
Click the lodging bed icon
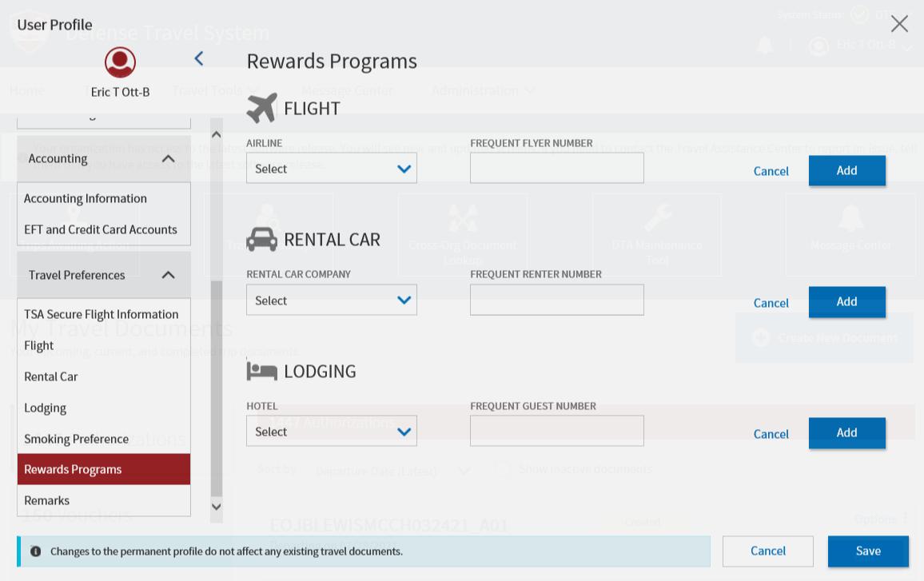coord(261,371)
